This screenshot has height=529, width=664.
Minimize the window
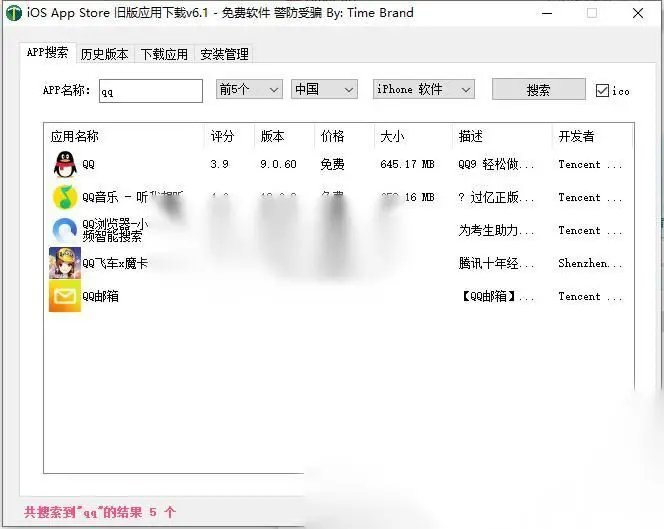pos(547,13)
